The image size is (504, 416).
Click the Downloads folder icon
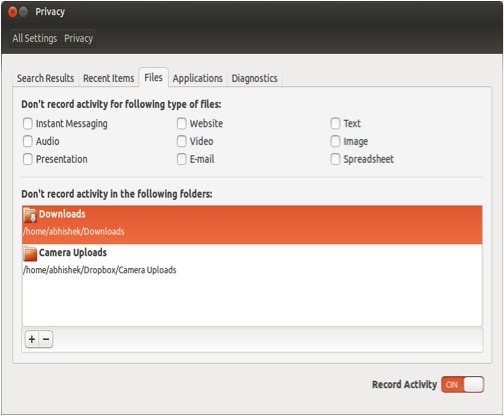[x=30, y=215]
